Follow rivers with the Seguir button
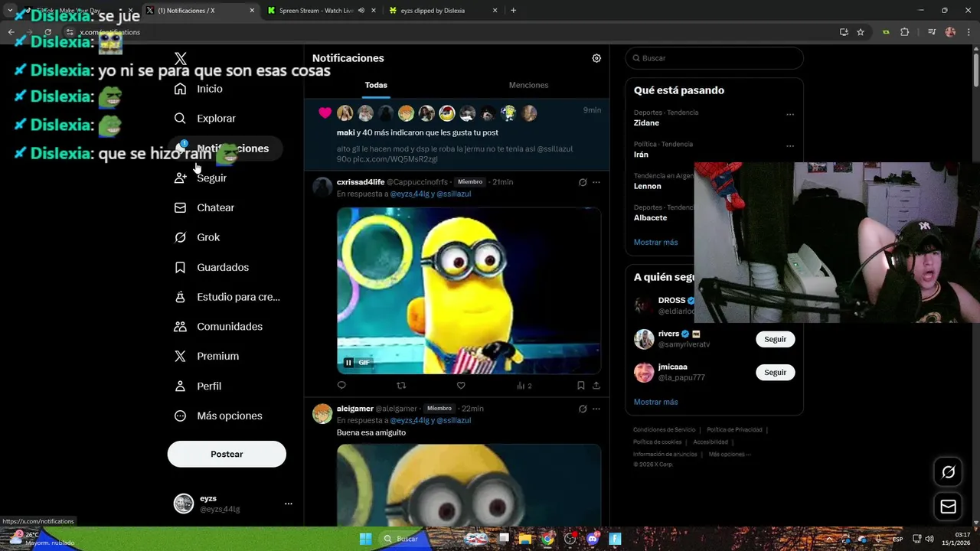Viewport: 980px width, 551px height. [775, 339]
